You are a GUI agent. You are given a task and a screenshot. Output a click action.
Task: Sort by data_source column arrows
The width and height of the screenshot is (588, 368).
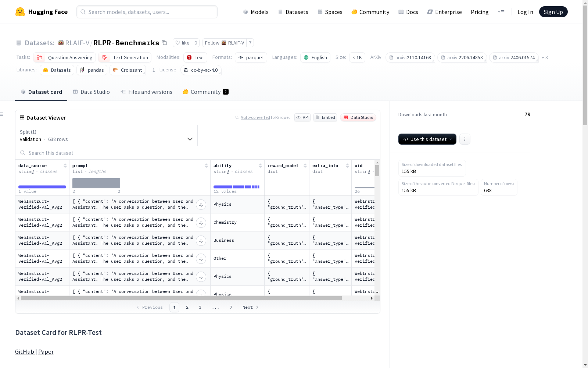65,166
